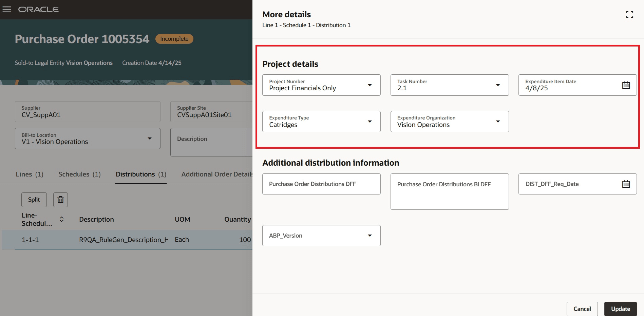644x316 pixels.
Task: Expand the More details panel to full screen
Action: [x=629, y=15]
